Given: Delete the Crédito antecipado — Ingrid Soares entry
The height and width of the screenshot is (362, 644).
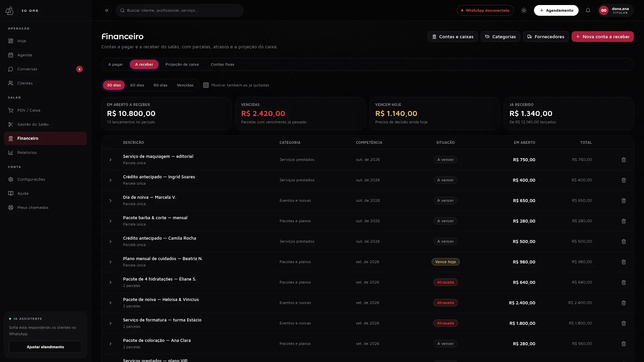Looking at the screenshot, I should pos(624,180).
